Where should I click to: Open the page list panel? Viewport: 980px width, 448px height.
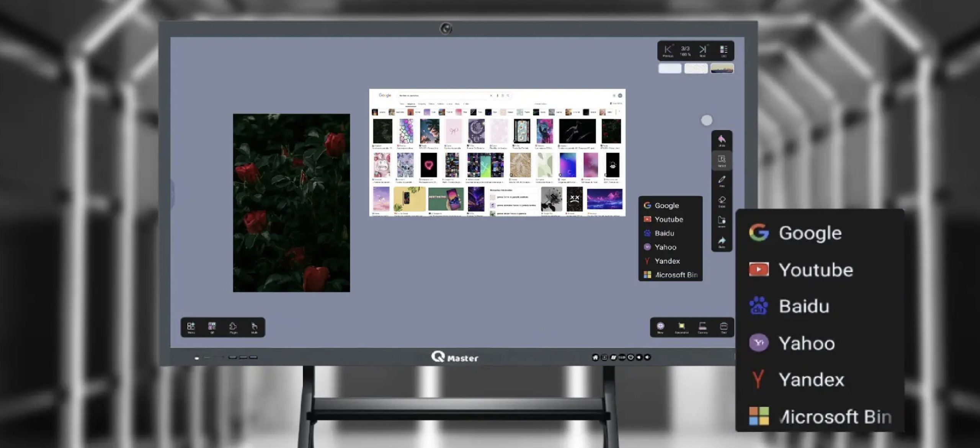[x=724, y=51]
